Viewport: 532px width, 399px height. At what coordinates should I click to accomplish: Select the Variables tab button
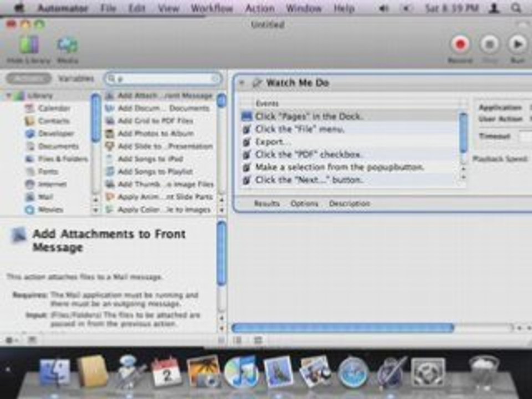tap(76, 79)
